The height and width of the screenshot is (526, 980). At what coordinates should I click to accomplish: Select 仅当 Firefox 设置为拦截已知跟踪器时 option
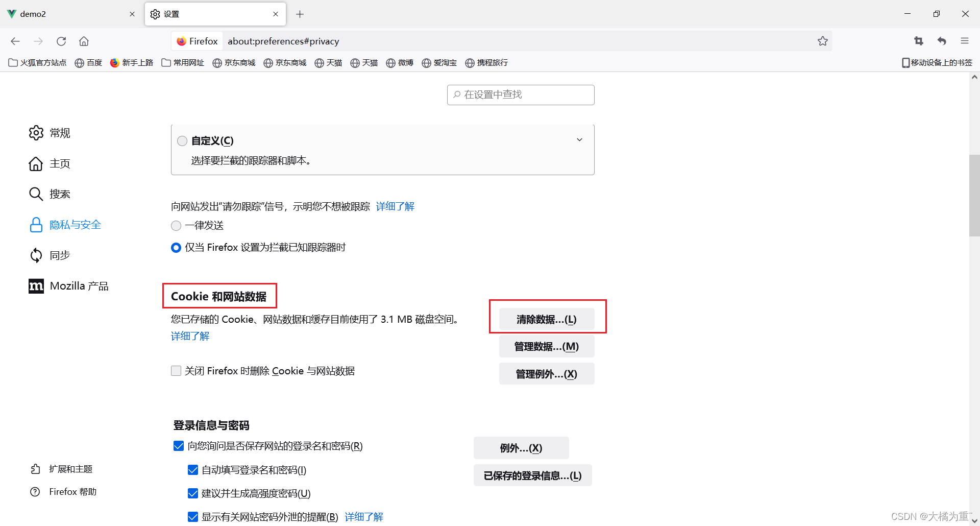pyautogui.click(x=176, y=248)
